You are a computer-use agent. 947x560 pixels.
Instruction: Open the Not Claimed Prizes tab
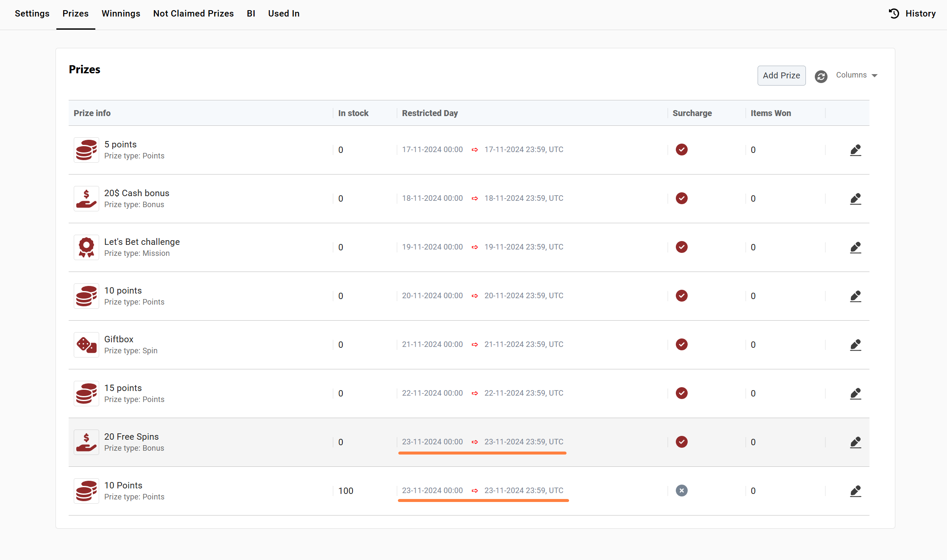pyautogui.click(x=193, y=14)
